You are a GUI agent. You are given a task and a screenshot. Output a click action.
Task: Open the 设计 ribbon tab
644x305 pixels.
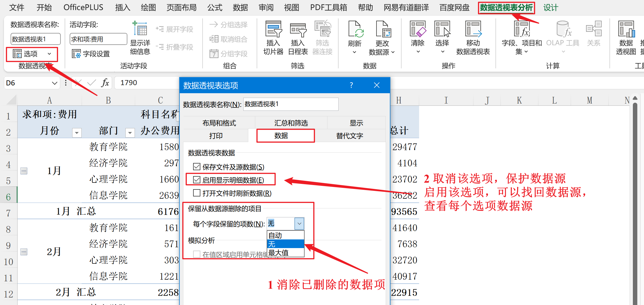click(x=550, y=8)
